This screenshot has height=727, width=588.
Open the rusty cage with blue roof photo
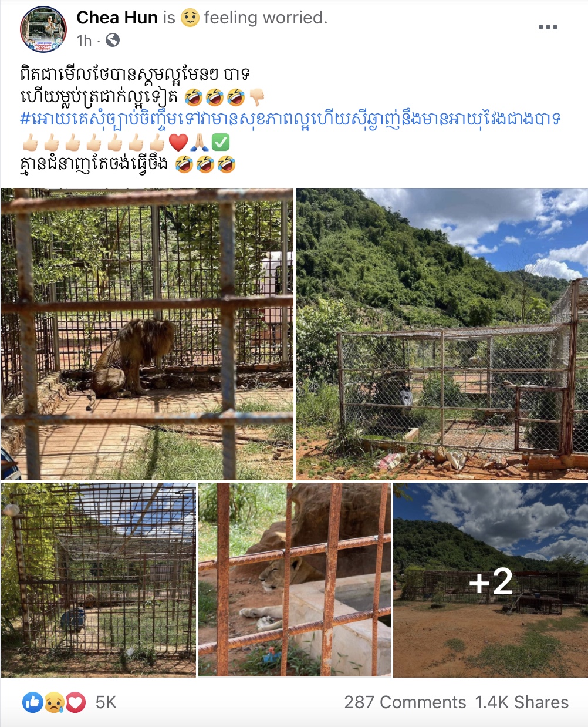click(x=99, y=580)
